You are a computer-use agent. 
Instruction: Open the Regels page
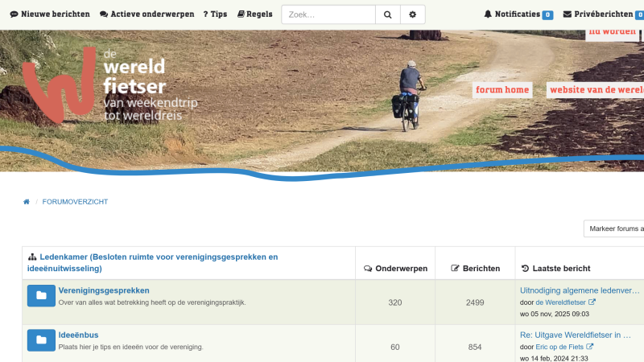(254, 14)
